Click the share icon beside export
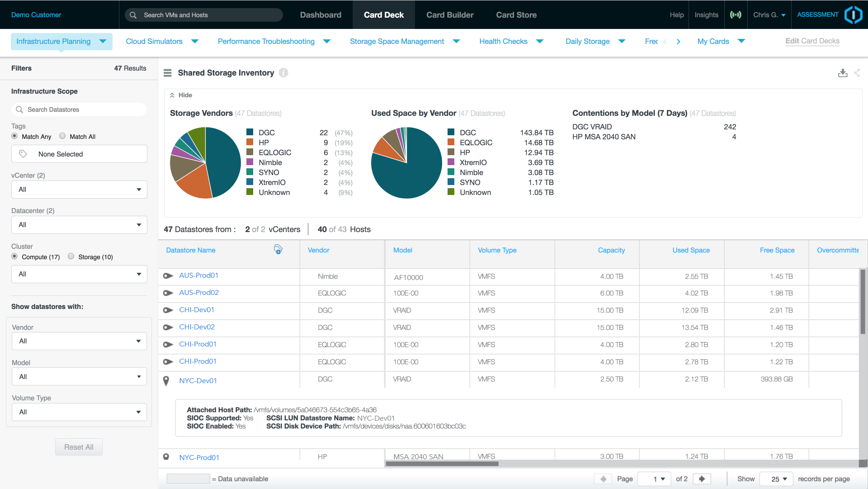The height and width of the screenshot is (489, 868). [x=857, y=73]
